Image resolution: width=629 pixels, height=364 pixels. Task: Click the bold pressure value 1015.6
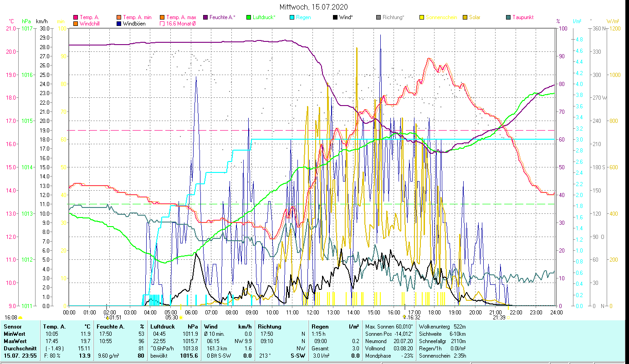point(189,355)
